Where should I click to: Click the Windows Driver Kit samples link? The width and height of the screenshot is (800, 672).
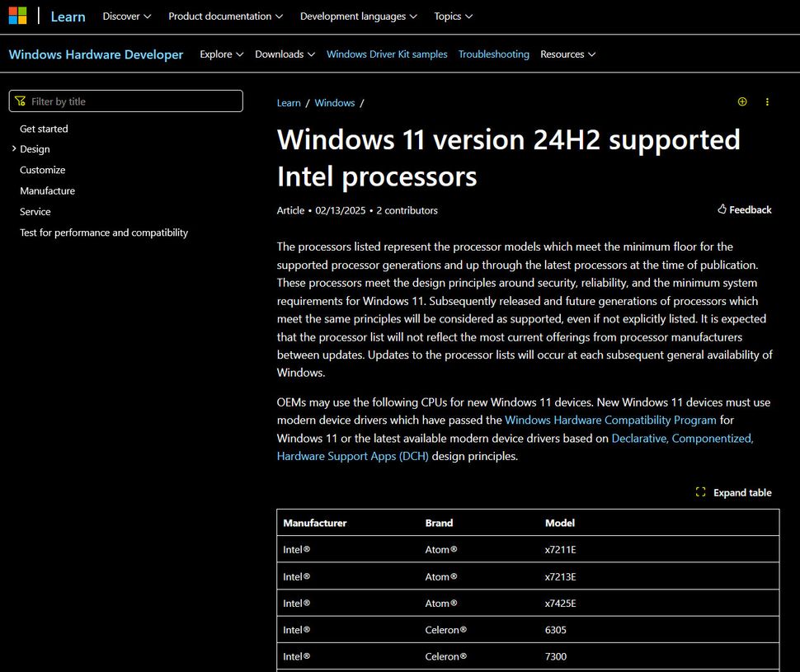click(x=387, y=54)
